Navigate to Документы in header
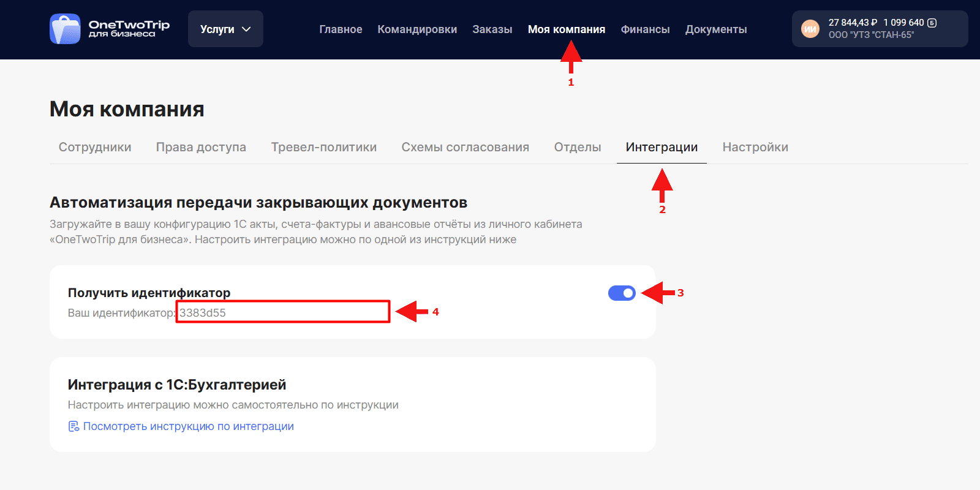This screenshot has height=490, width=980. (x=715, y=29)
